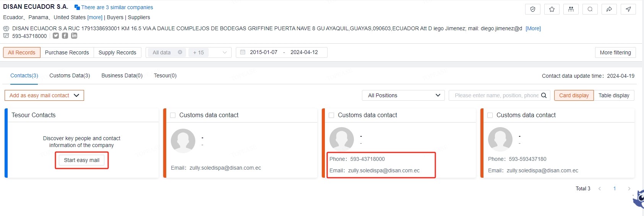The image size is (644, 216).
Task: Click phone number 593-593437180
Action: tap(527, 159)
